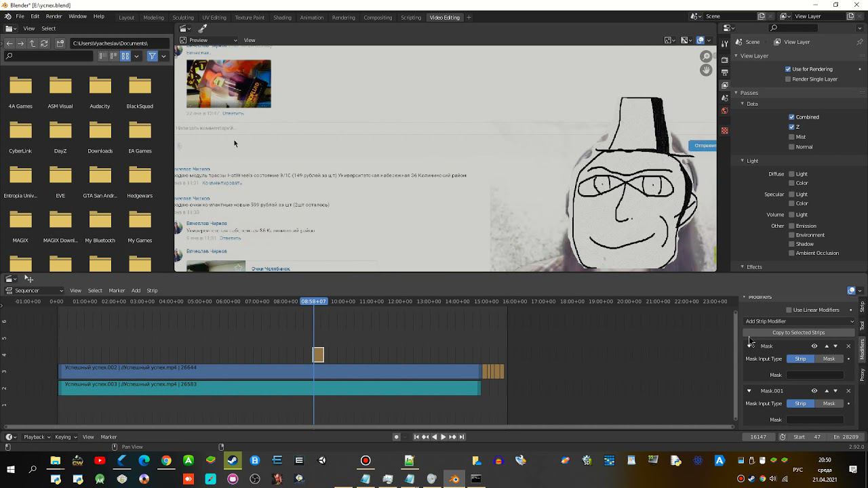Viewport: 868px width, 488px height.
Task: Open the Strip menu in sequencer
Action: coord(152,291)
